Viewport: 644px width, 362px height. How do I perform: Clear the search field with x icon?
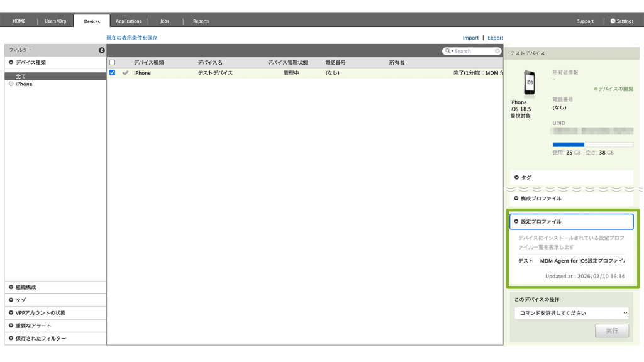click(x=497, y=52)
